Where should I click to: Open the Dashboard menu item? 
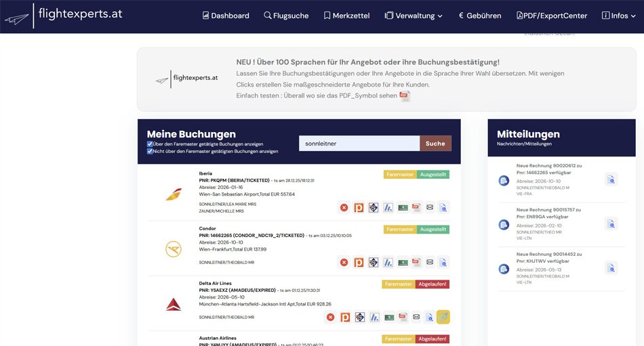(226, 16)
